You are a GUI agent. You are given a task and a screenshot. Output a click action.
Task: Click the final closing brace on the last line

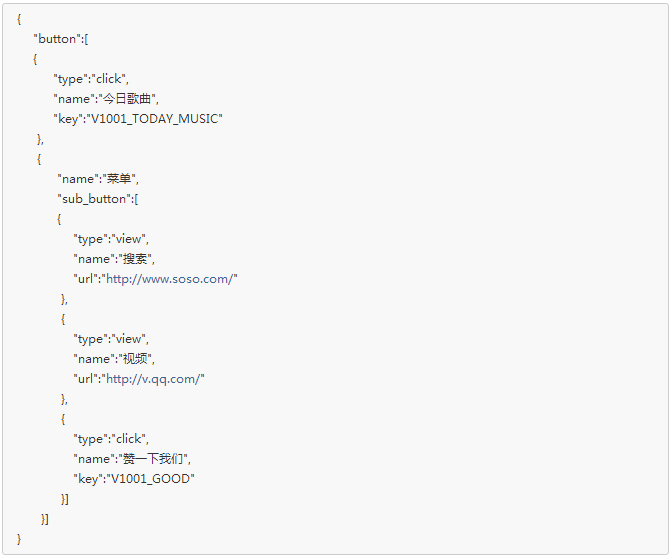[x=19, y=539]
